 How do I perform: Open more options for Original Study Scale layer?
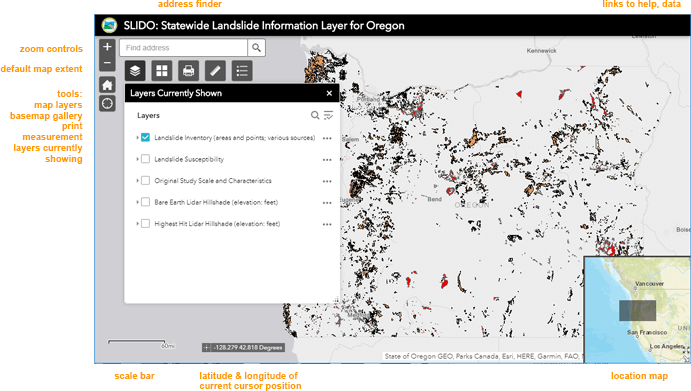327,181
